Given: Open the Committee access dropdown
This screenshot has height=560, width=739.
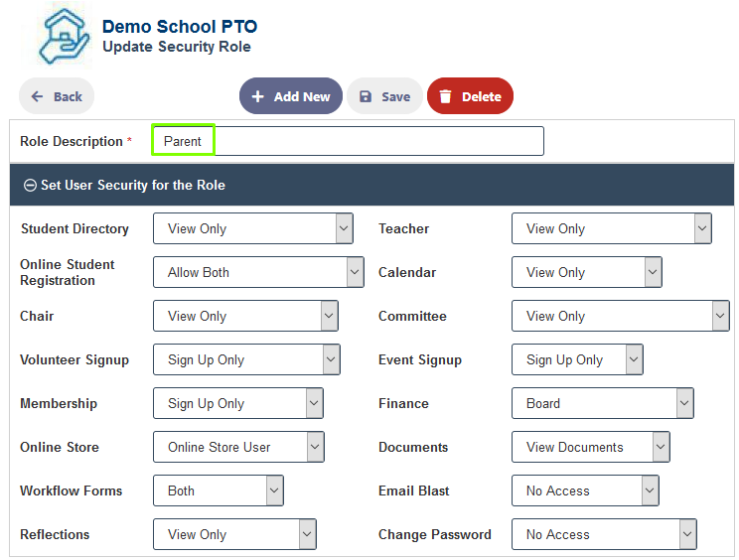Looking at the screenshot, I should [620, 316].
